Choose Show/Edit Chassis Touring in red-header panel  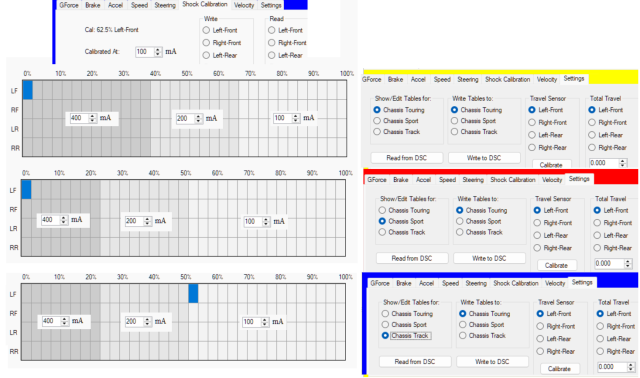point(382,210)
